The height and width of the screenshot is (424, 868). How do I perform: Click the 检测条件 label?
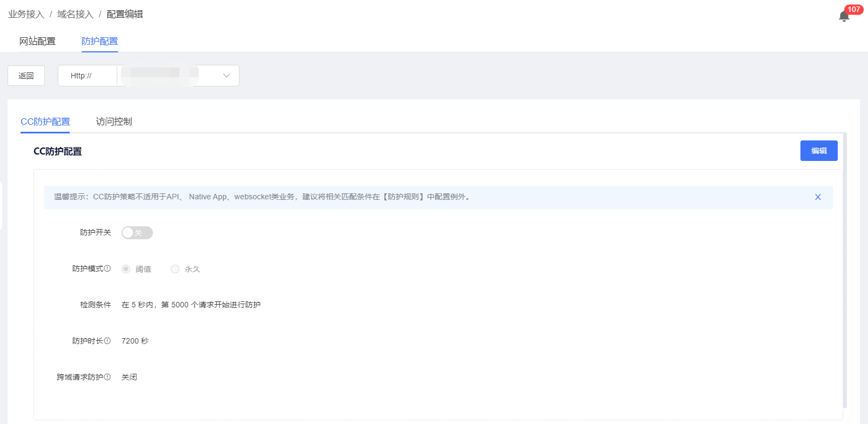coord(96,305)
